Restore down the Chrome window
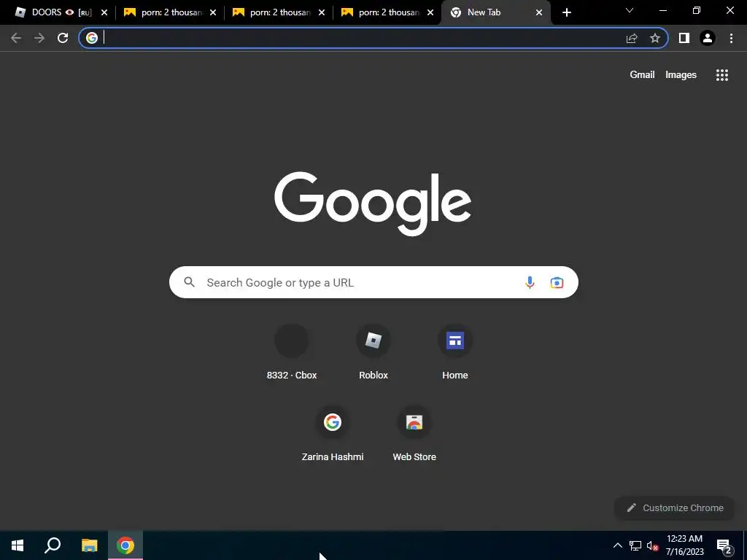The image size is (747, 560). (697, 10)
